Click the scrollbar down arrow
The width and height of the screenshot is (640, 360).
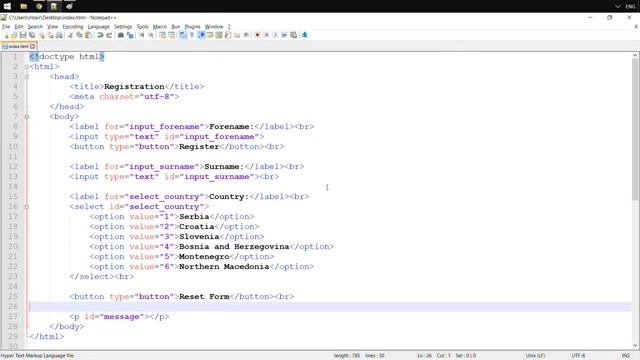click(x=635, y=346)
